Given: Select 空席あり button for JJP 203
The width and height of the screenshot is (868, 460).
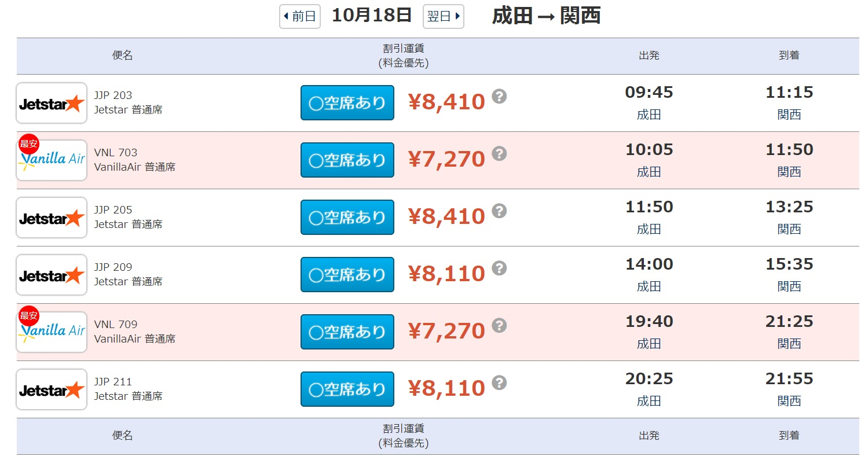Looking at the screenshot, I should (x=347, y=103).
